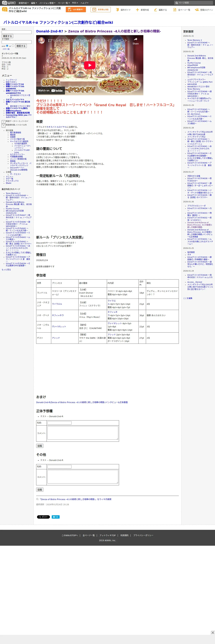Open Access__Denied in 更新履歴
This screenshot has height=644, width=215.
pyautogui.click(x=194, y=282)
